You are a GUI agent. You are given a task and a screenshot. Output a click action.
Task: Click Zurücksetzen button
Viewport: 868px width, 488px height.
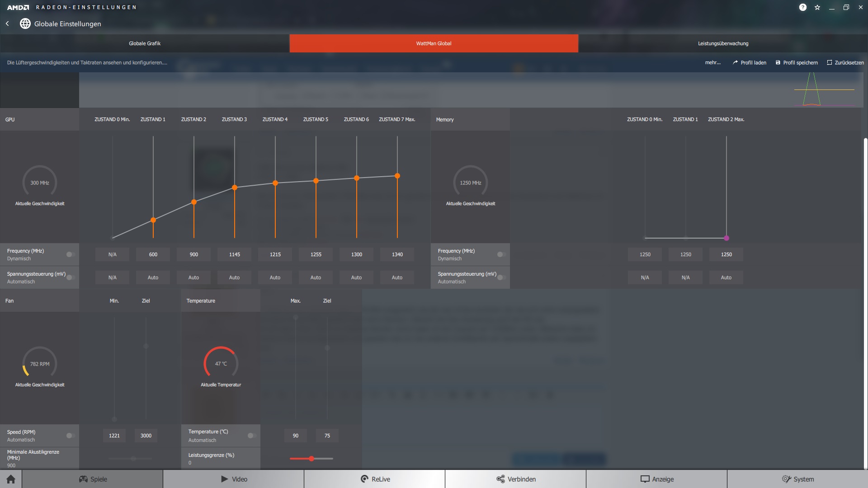845,63
